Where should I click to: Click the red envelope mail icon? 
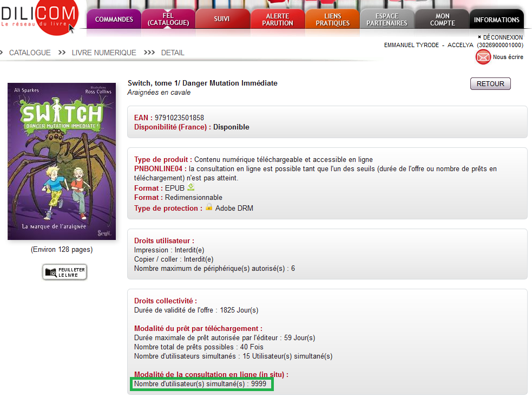(x=483, y=57)
